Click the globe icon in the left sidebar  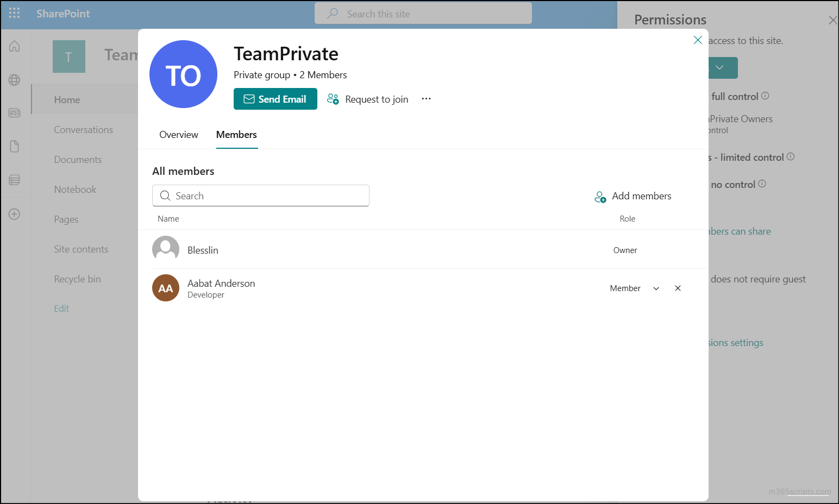point(15,79)
